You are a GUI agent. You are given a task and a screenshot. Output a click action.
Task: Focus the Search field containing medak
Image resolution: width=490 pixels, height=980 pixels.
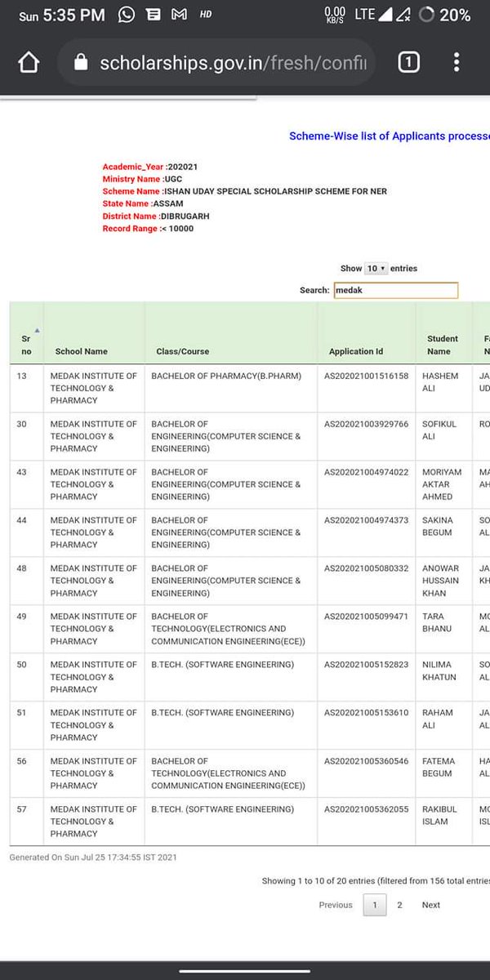tap(396, 290)
